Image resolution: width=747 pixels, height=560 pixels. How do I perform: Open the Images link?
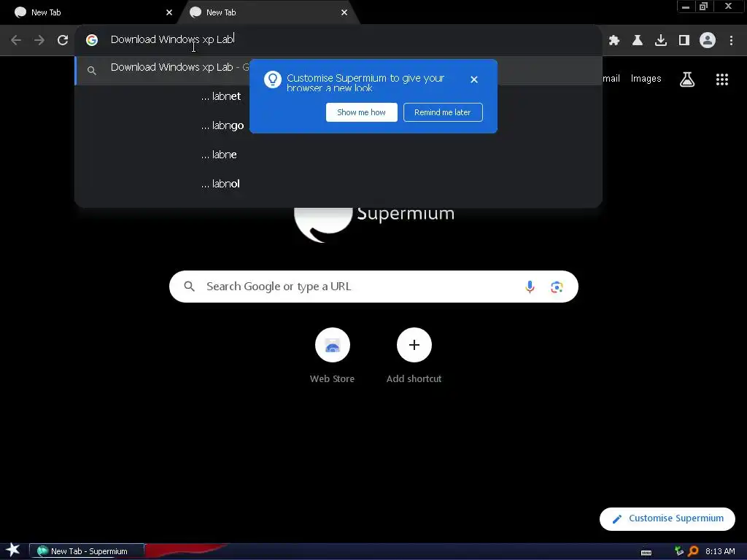coord(646,79)
